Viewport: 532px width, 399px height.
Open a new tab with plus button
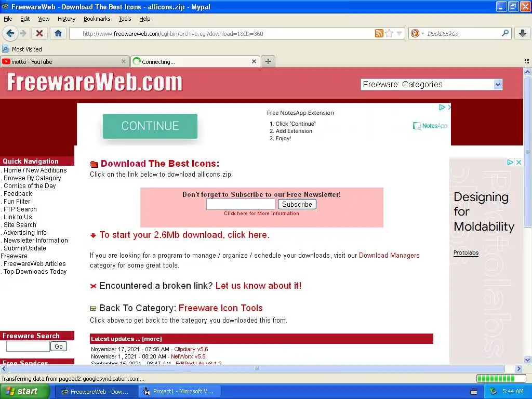click(268, 61)
